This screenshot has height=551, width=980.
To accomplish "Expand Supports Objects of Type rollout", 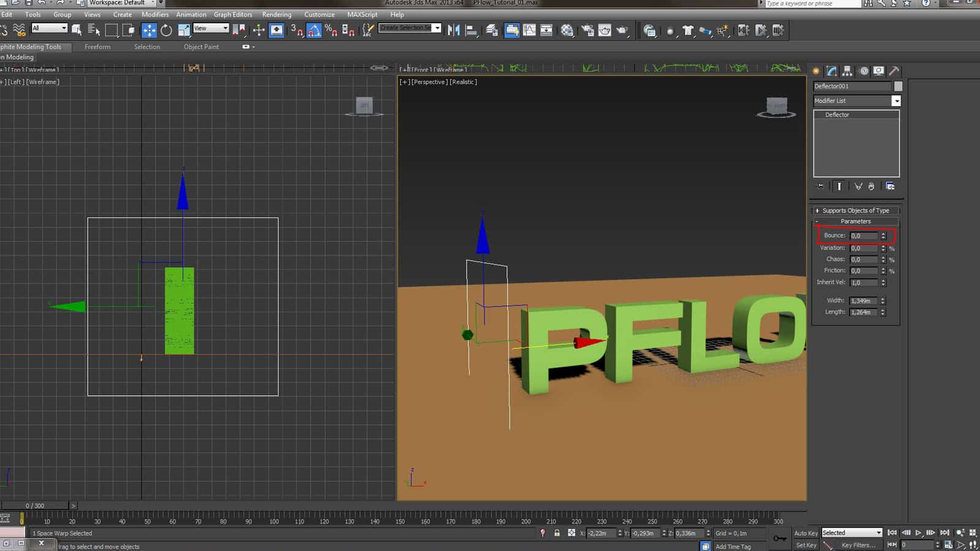I will point(855,211).
